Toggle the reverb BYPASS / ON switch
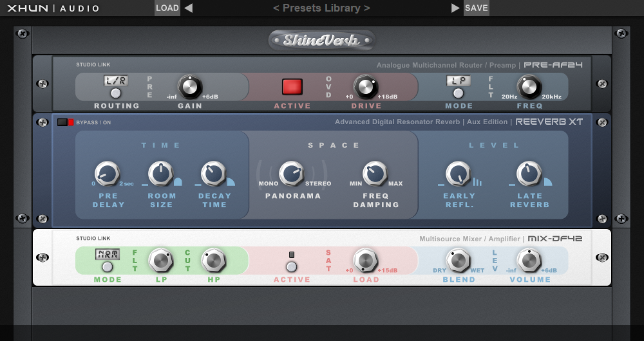This screenshot has height=341, width=644. [x=65, y=122]
